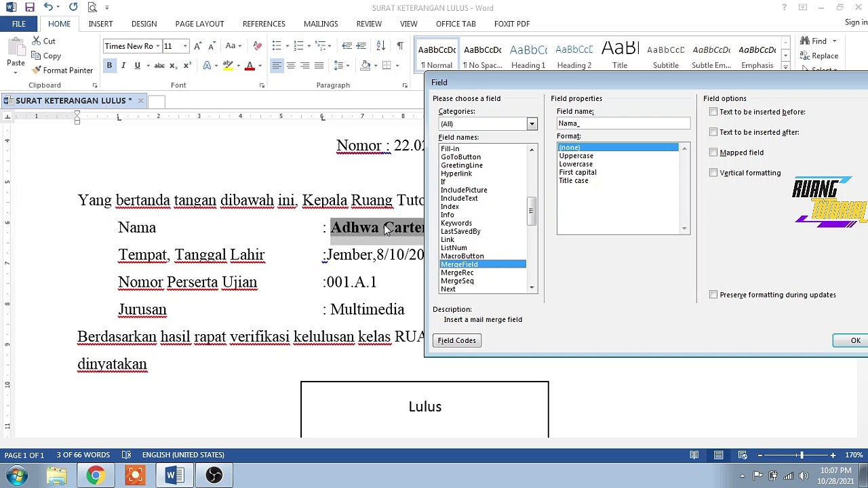The width and height of the screenshot is (868, 488).
Task: Click the Grow Font icon
Action: point(197,46)
